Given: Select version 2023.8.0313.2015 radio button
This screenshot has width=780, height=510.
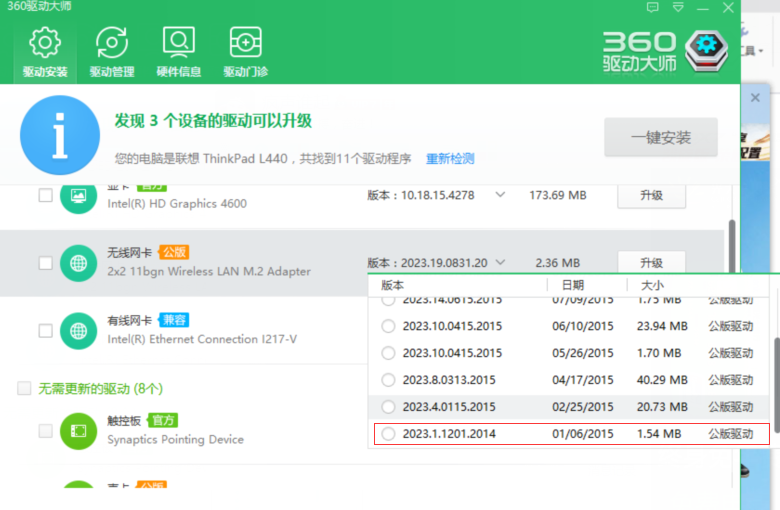Looking at the screenshot, I should [388, 380].
